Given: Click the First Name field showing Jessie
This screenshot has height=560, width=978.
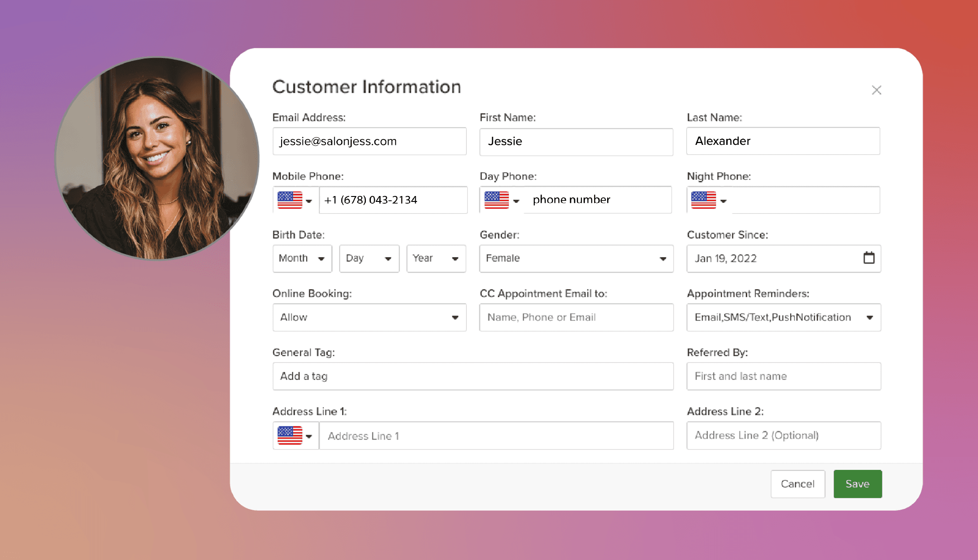Looking at the screenshot, I should [576, 141].
